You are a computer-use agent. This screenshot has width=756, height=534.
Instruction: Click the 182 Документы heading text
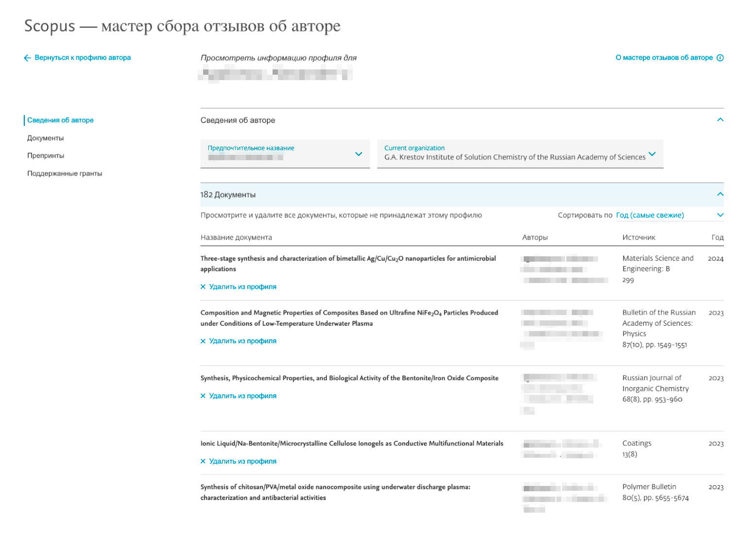click(228, 195)
